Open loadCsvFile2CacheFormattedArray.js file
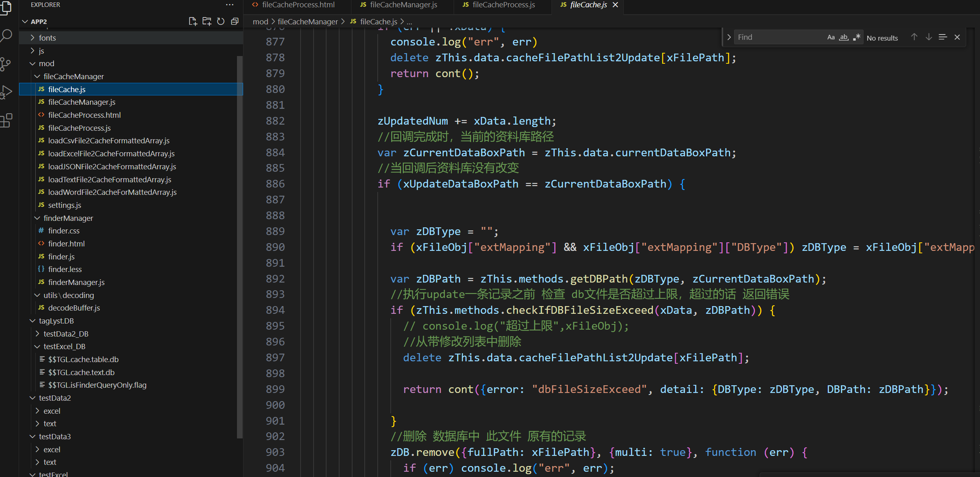 pos(131,141)
